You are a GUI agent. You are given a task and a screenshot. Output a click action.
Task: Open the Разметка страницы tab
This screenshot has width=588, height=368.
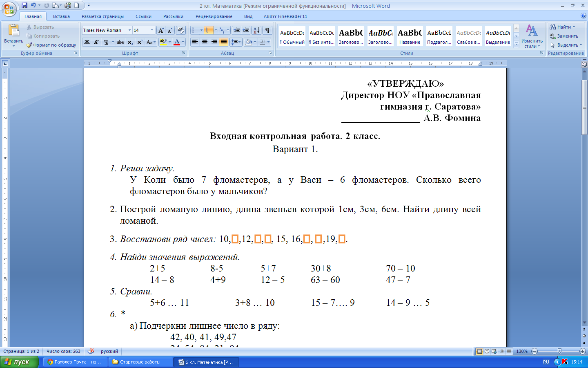(x=102, y=16)
